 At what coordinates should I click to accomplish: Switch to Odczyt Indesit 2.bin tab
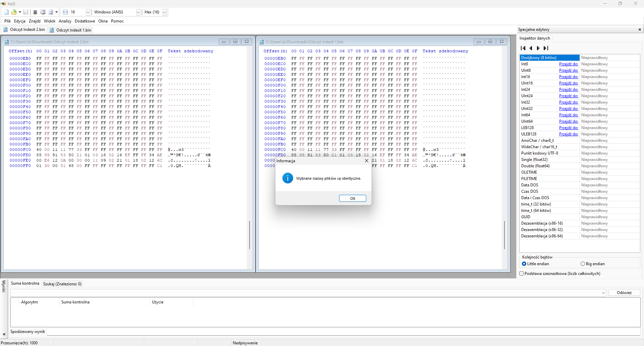24,30
